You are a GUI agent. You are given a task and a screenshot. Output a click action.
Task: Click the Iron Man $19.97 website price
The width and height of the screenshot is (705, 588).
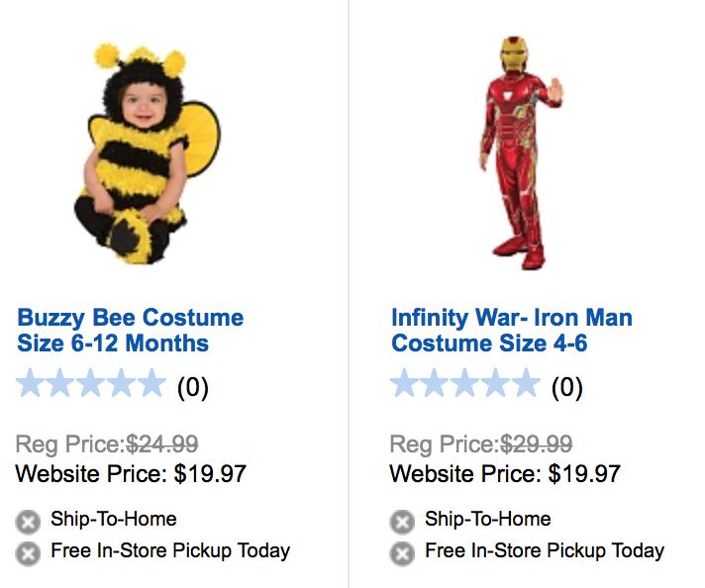(x=584, y=473)
